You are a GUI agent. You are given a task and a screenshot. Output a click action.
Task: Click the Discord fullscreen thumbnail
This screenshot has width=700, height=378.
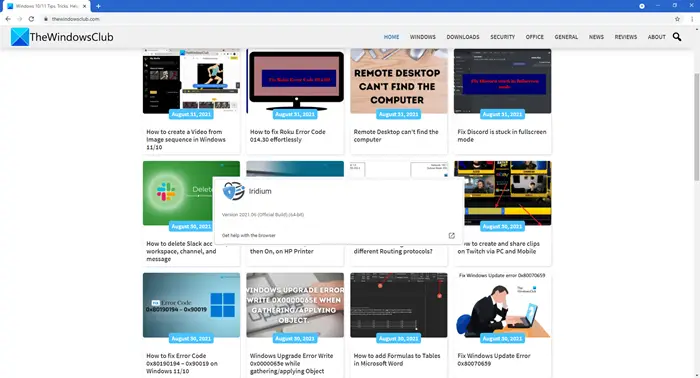503,81
